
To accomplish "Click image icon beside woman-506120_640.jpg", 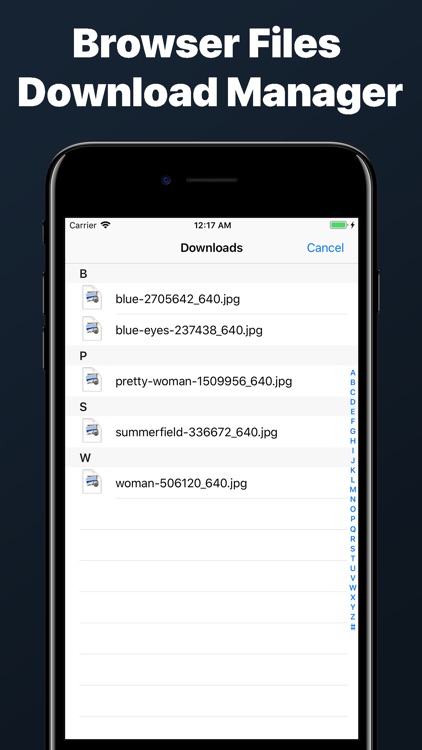I will [x=92, y=482].
